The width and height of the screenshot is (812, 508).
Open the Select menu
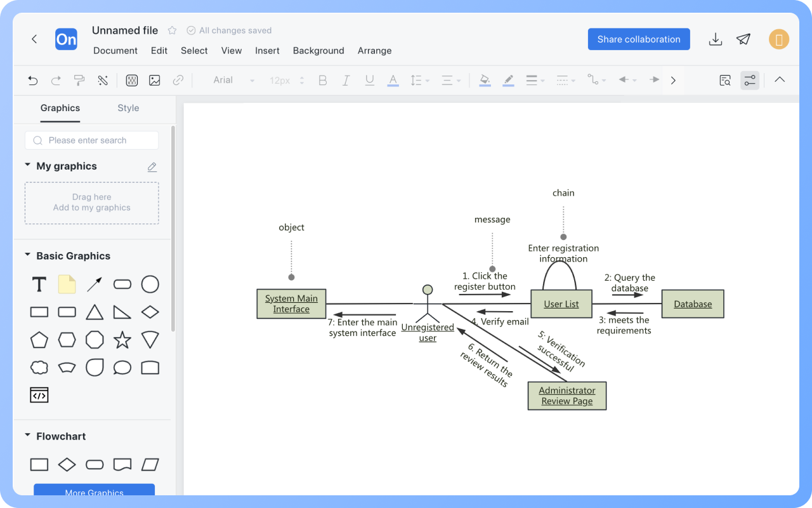point(194,51)
